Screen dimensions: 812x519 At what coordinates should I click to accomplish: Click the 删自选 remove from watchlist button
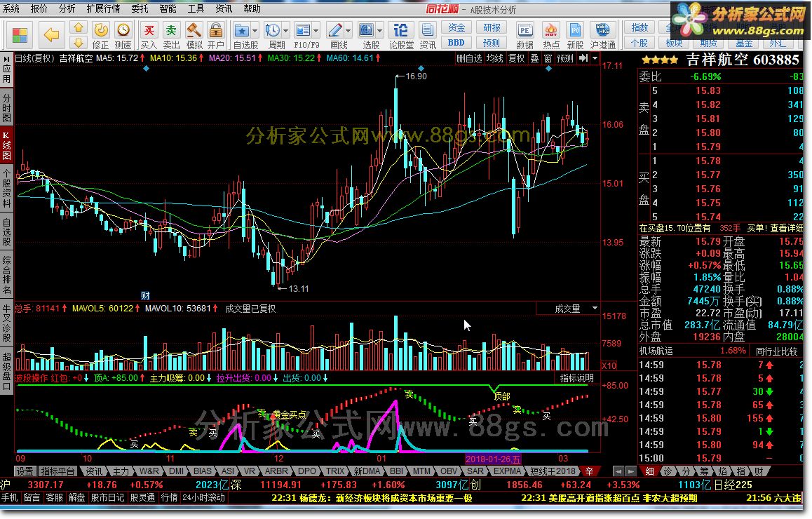(x=468, y=58)
